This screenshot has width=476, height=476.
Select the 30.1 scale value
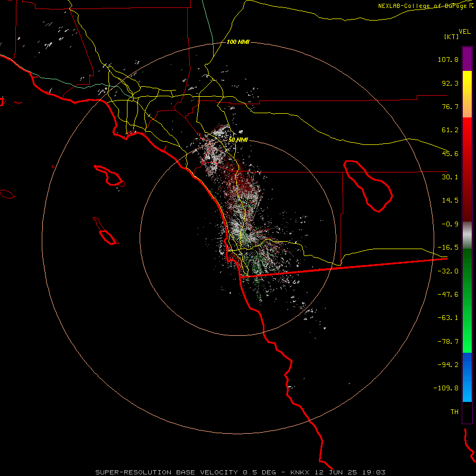[x=450, y=177]
